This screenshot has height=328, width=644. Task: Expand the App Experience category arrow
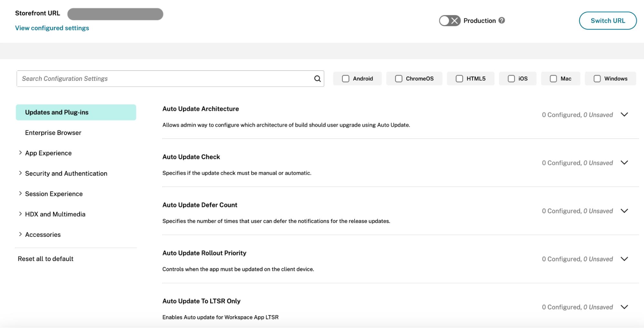[x=20, y=153]
